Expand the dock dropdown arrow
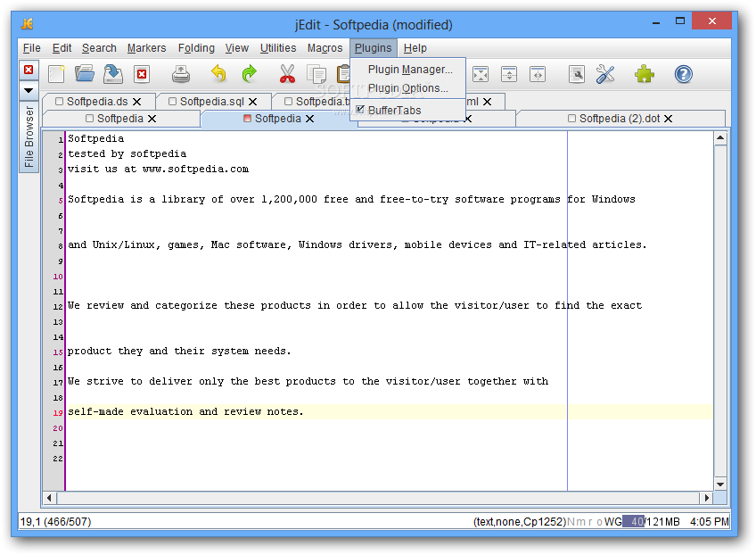 [29, 90]
